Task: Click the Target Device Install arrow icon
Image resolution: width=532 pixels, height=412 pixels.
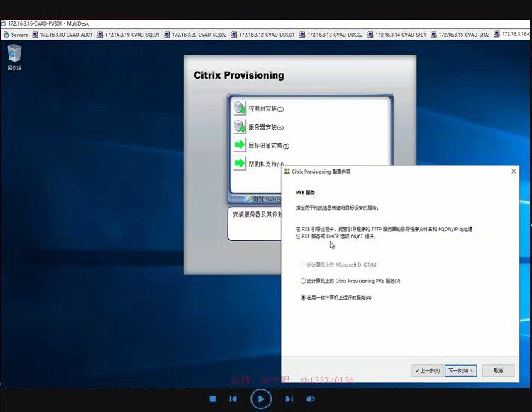Action: 240,145
